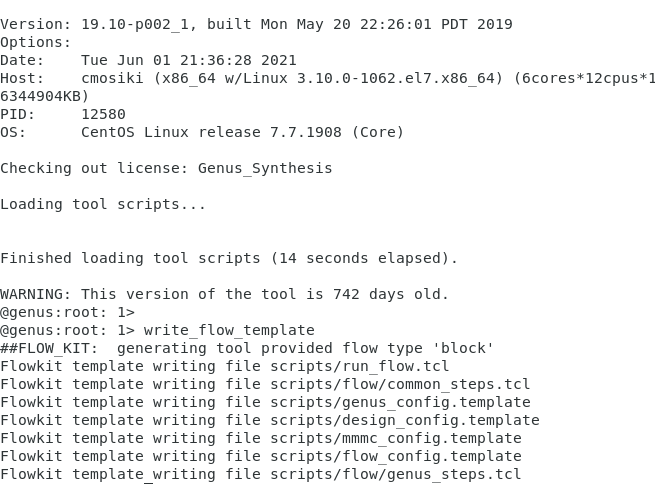
Task: Click the PID value '12580'
Action: tap(103, 114)
